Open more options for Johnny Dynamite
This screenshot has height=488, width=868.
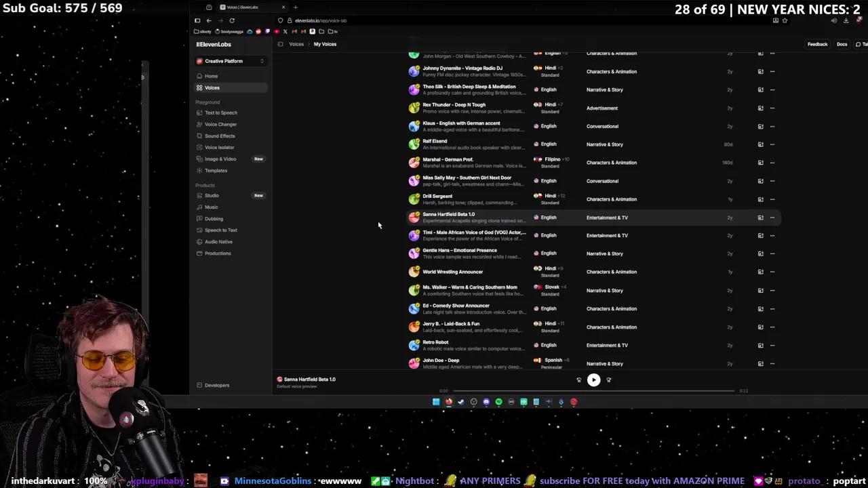click(772, 71)
